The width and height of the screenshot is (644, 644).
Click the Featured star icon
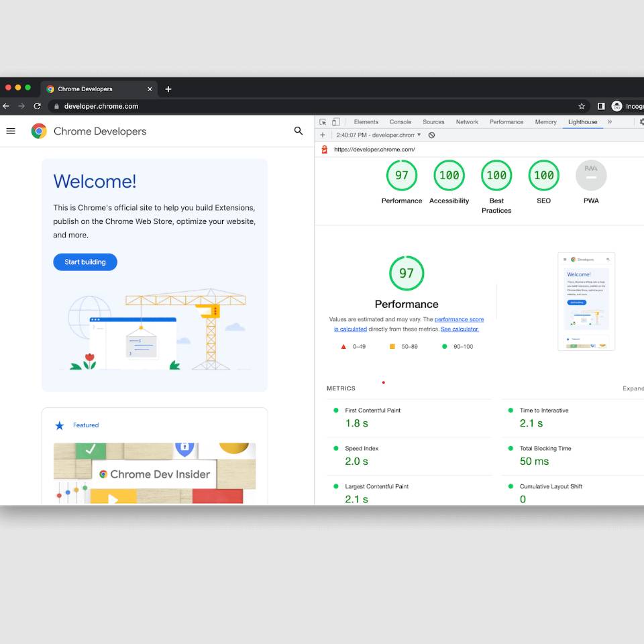pyautogui.click(x=60, y=425)
